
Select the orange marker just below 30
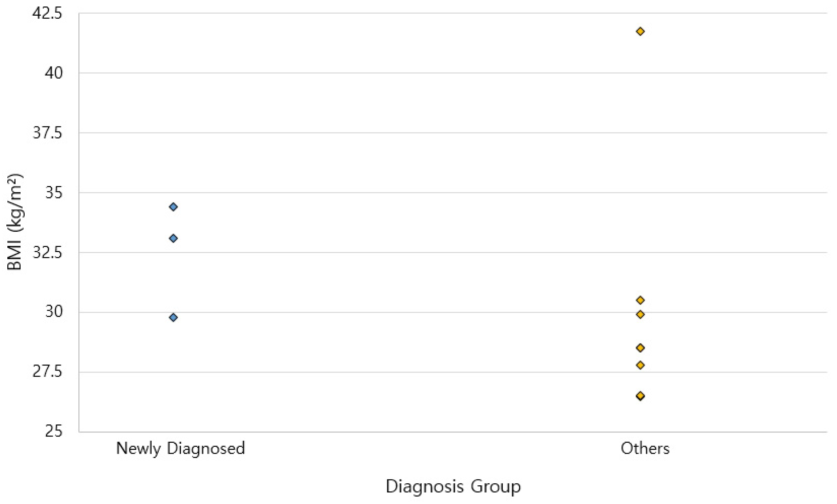tap(640, 314)
